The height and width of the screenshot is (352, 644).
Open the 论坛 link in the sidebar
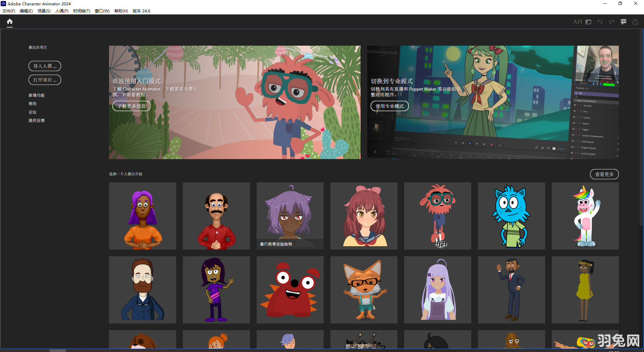point(33,112)
